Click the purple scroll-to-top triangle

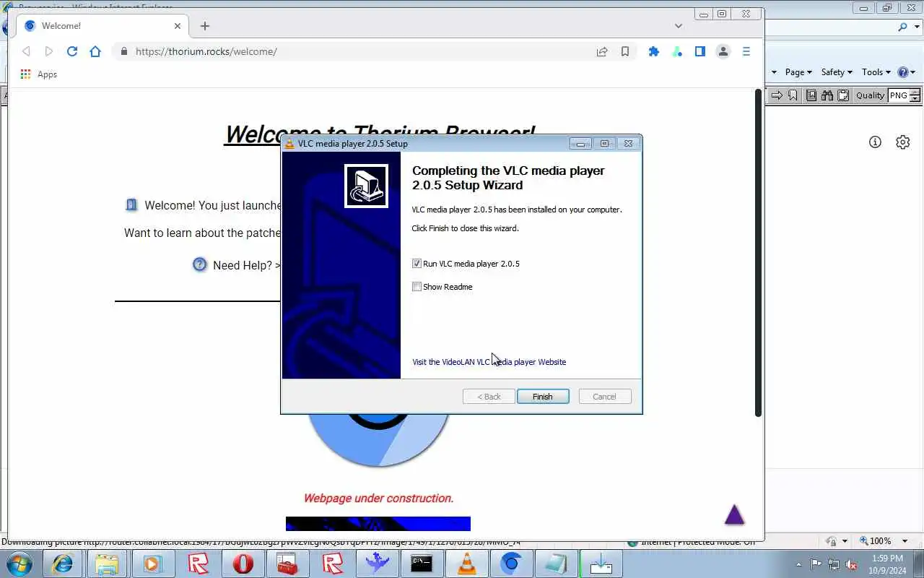734,514
